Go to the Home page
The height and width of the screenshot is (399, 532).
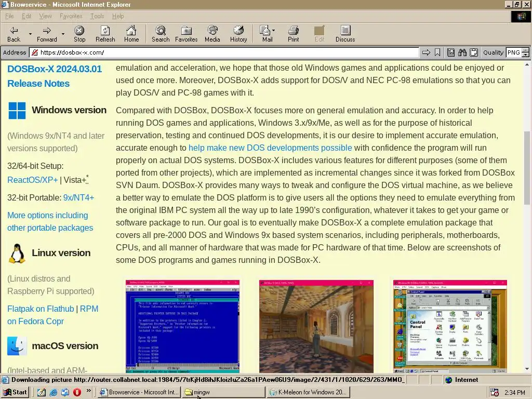[x=131, y=34]
